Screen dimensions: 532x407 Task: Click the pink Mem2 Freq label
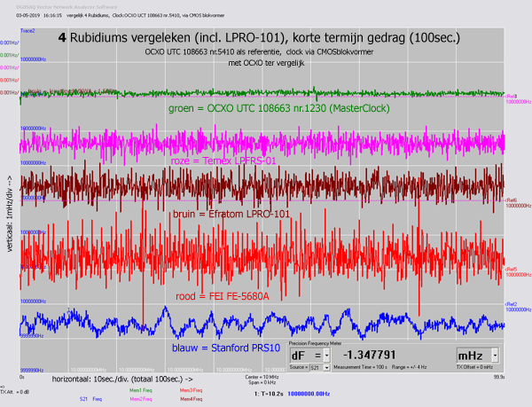(x=140, y=399)
